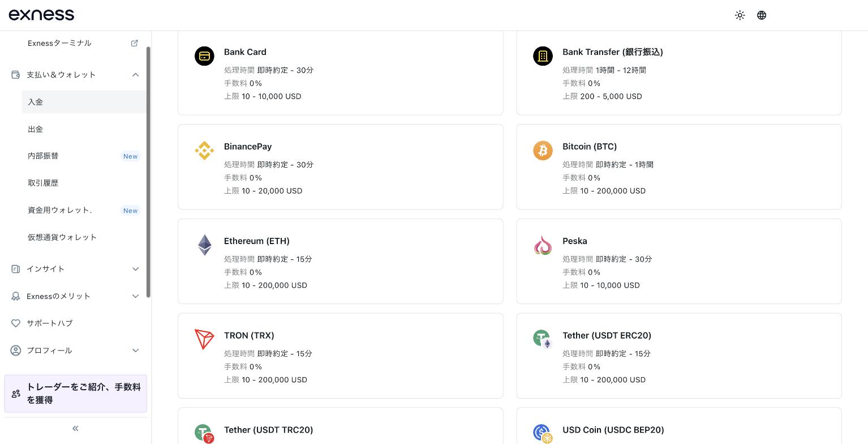
Task: Open 取引履歴 in the sidebar
Action: click(x=43, y=183)
